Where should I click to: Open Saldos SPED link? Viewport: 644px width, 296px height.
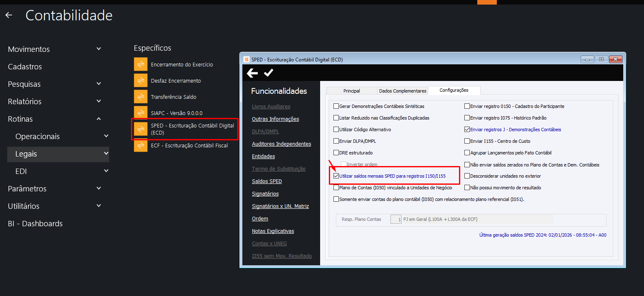(267, 181)
